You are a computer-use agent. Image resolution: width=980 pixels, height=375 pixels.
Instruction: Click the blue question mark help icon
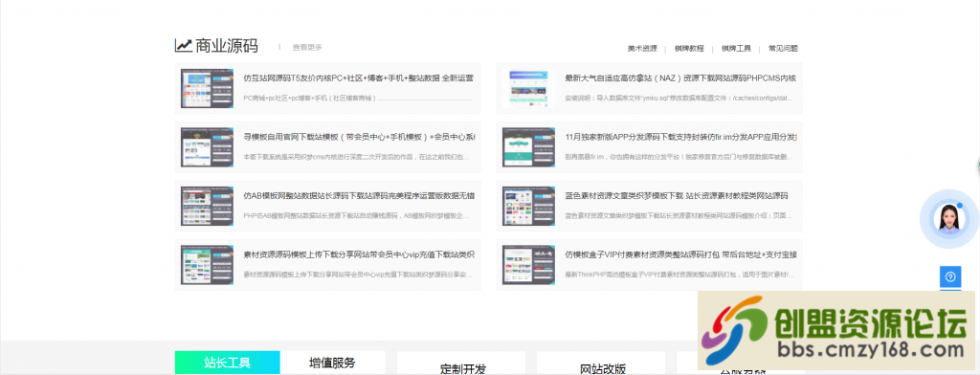pyautogui.click(x=950, y=276)
